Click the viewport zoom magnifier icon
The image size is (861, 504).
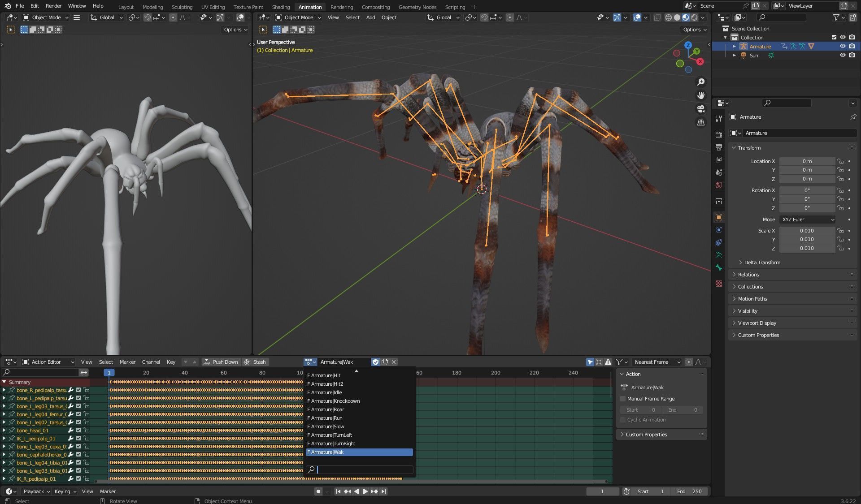coord(700,82)
